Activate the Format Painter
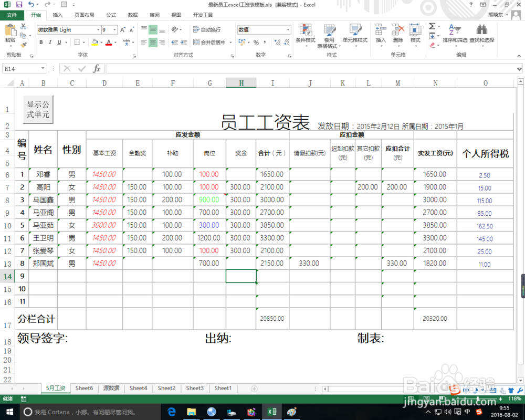The height and width of the screenshot is (420, 525). point(24,44)
